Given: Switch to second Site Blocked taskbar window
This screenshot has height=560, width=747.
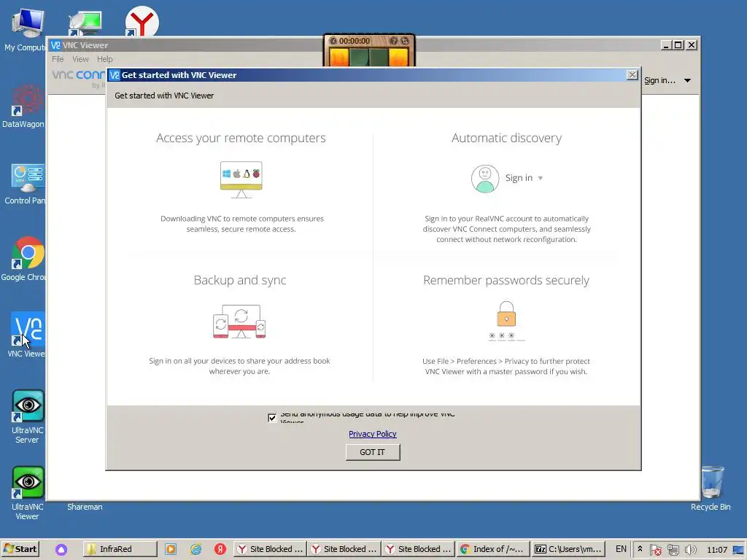Looking at the screenshot, I should (344, 549).
